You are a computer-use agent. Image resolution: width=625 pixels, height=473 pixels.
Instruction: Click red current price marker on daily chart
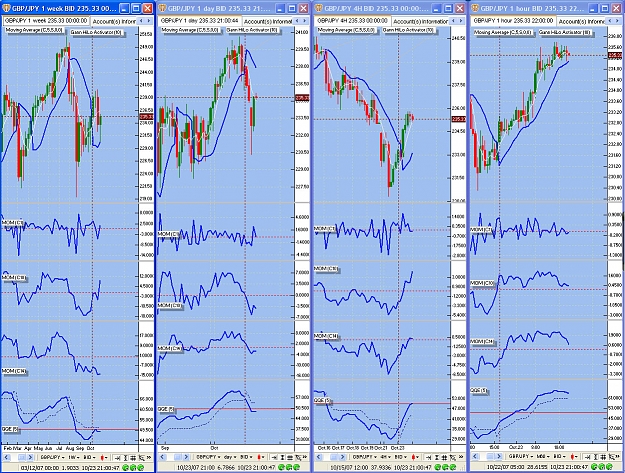[x=302, y=98]
